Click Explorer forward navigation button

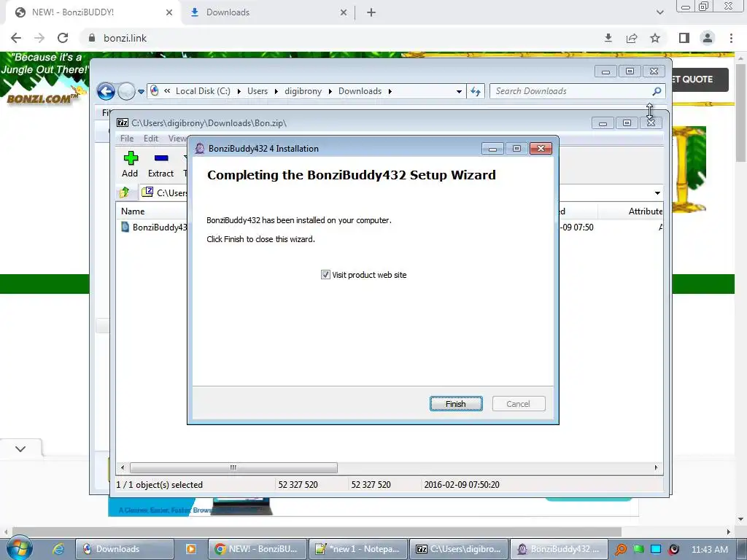[126, 91]
